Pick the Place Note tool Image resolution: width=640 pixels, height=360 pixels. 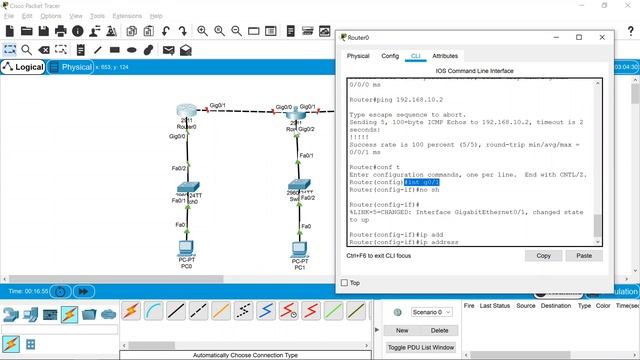[x=81, y=50]
